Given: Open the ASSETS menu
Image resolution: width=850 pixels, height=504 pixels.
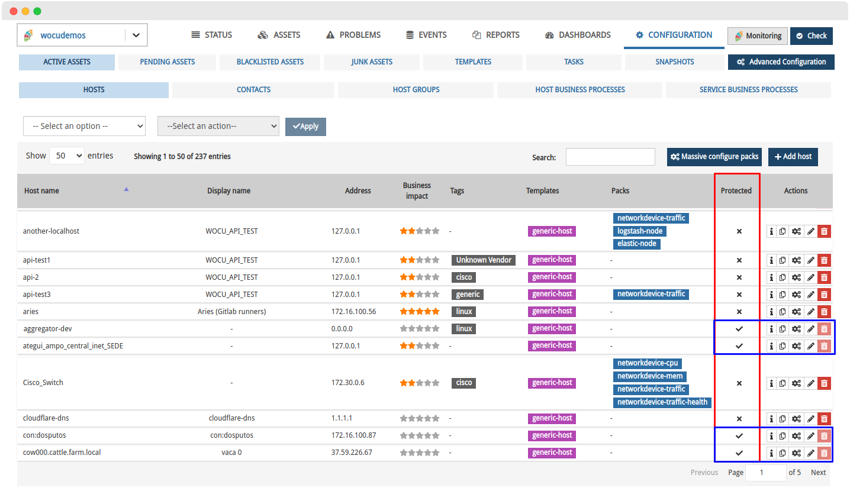Looking at the screenshot, I should click(279, 35).
